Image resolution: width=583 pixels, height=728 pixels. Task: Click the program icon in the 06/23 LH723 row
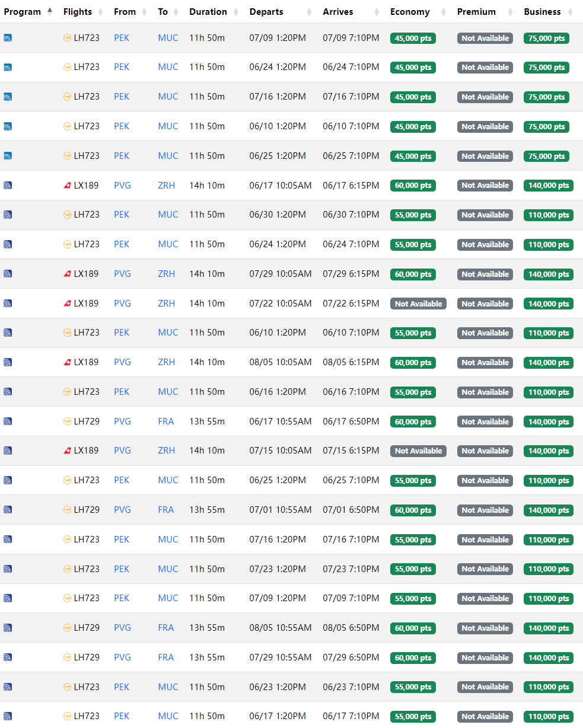[x=8, y=687]
